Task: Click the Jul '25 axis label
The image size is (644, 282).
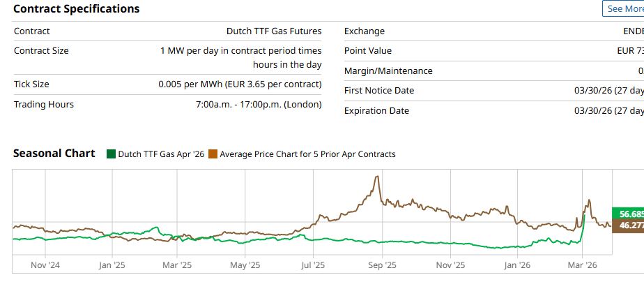Action: pyautogui.click(x=313, y=265)
